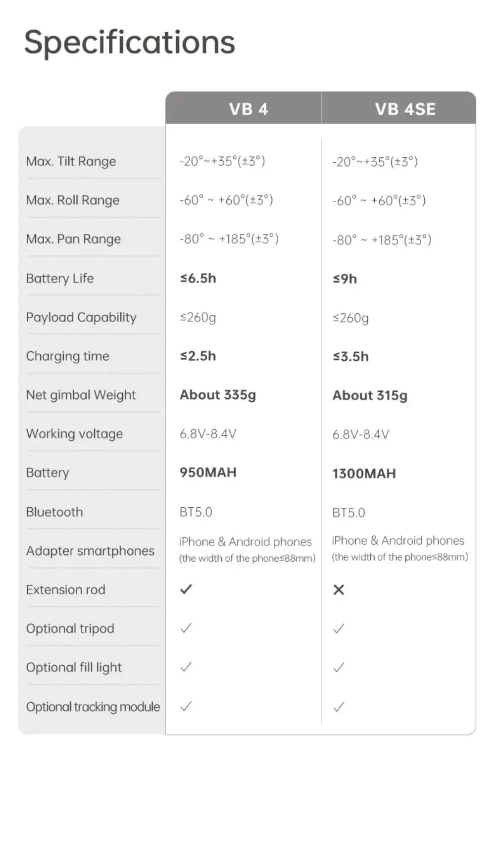Click the VB 4SE Extension rod cross mark

[x=339, y=590]
